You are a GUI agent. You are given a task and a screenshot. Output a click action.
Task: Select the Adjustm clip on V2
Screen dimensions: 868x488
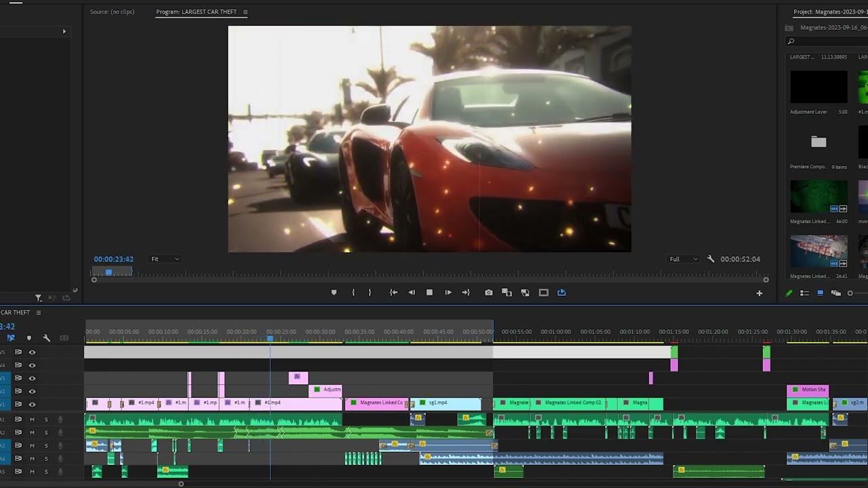point(325,390)
